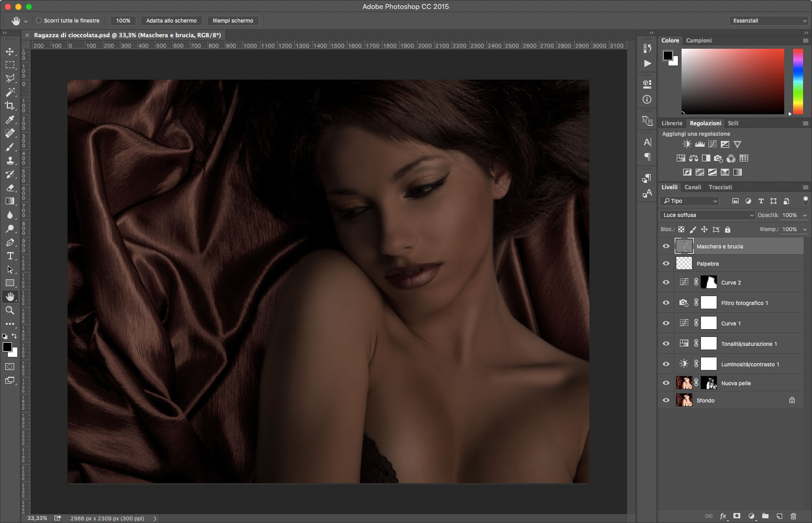This screenshot has height=523, width=812.
Task: Select the Eyedropper tool
Action: click(x=10, y=119)
